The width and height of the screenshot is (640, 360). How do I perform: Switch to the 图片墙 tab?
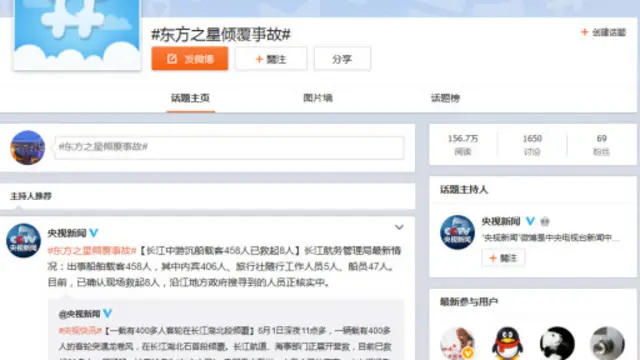coord(318,98)
